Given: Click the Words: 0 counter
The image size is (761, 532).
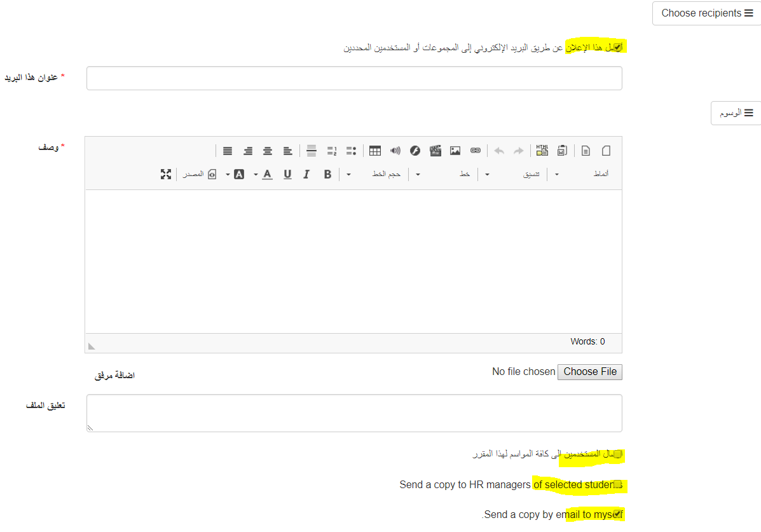Looking at the screenshot, I should pos(587,342).
